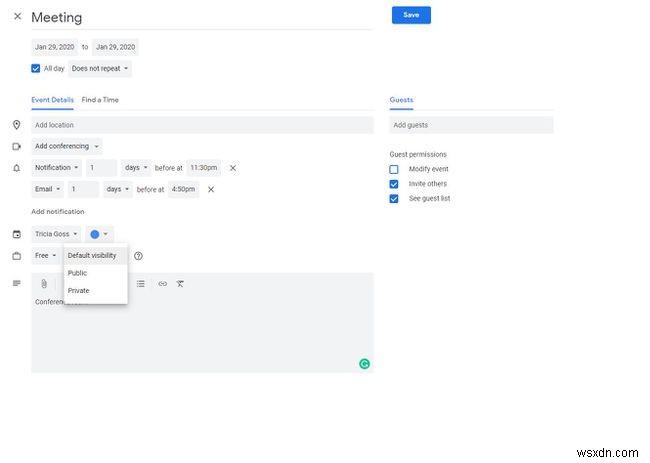The width and height of the screenshot is (650, 463).
Task: Save the event
Action: pos(411,15)
